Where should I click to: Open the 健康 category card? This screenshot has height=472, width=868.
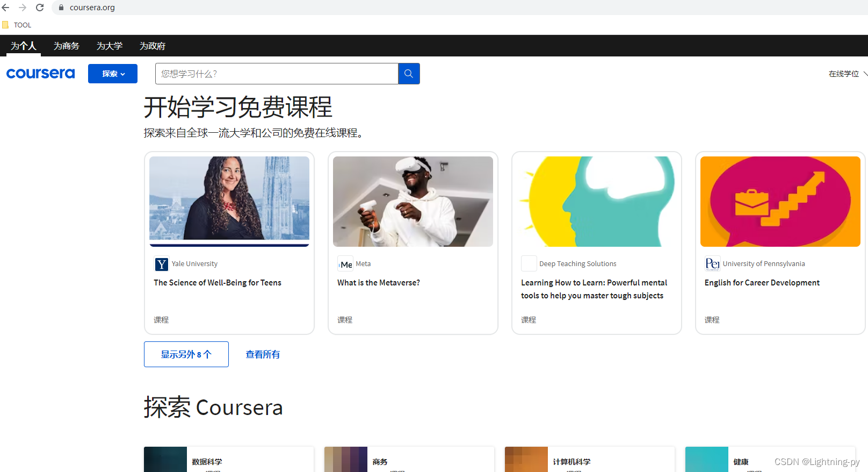(x=770, y=460)
